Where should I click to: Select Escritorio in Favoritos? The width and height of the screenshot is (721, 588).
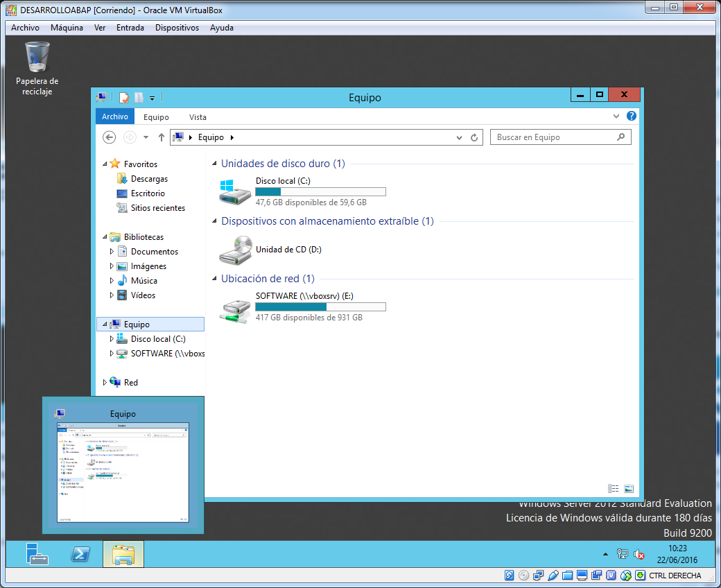pos(148,193)
